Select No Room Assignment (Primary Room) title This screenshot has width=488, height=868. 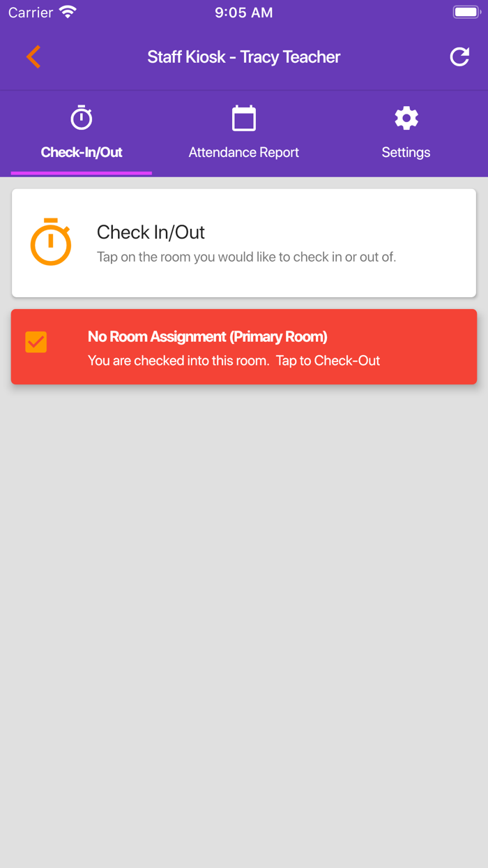click(x=208, y=336)
